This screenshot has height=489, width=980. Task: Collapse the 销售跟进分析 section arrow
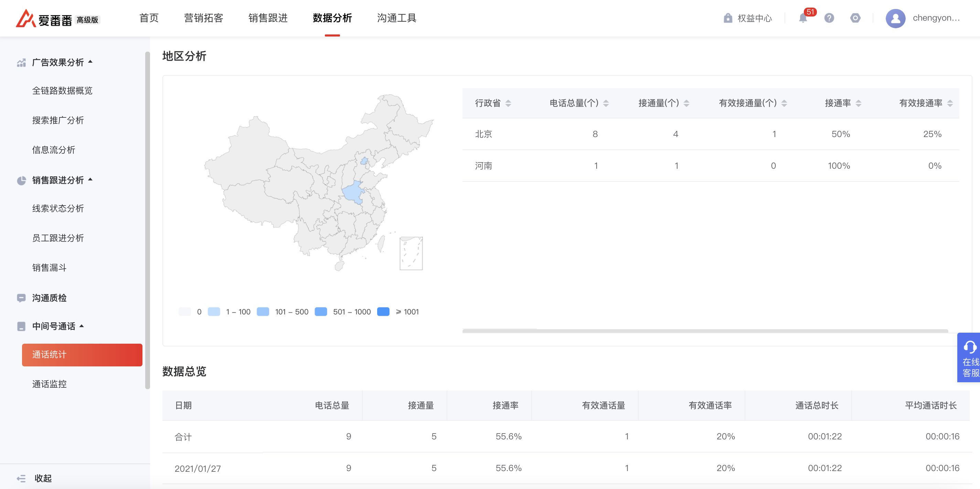click(x=90, y=179)
